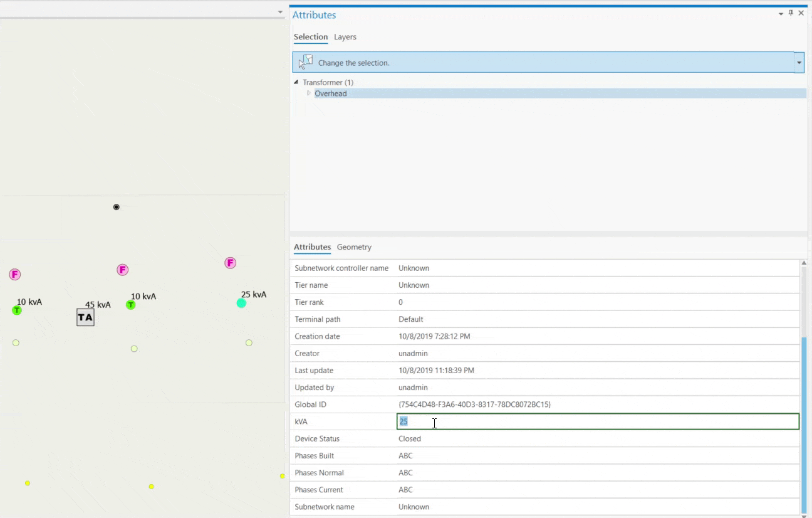Click the kVA value input field
The width and height of the screenshot is (812, 518).
[598, 421]
